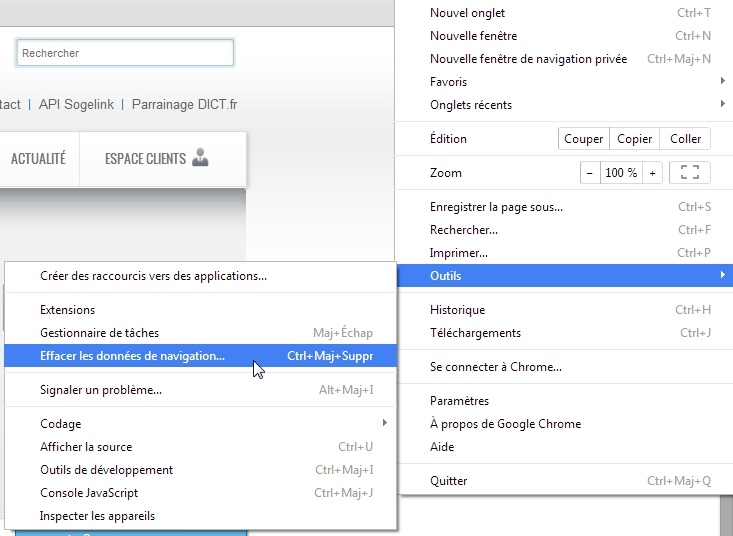Open Nouvel onglet menu item
This screenshot has width=733, height=536.
(564, 13)
